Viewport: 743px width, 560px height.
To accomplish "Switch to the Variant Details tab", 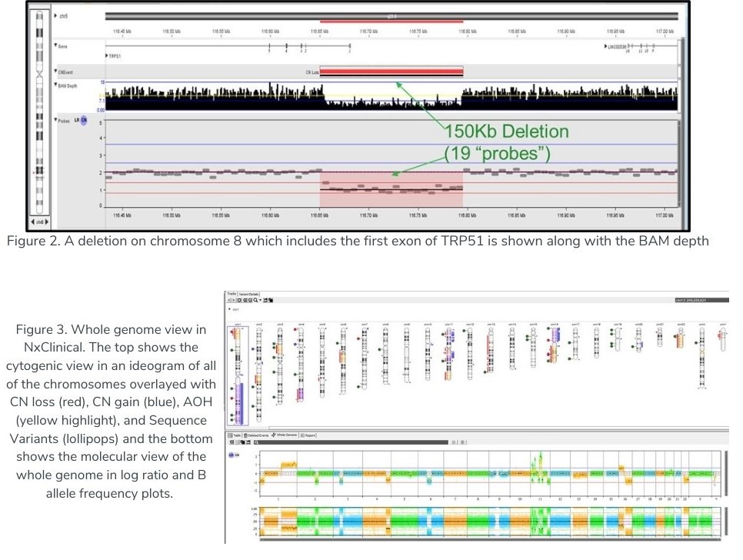I will point(250,294).
